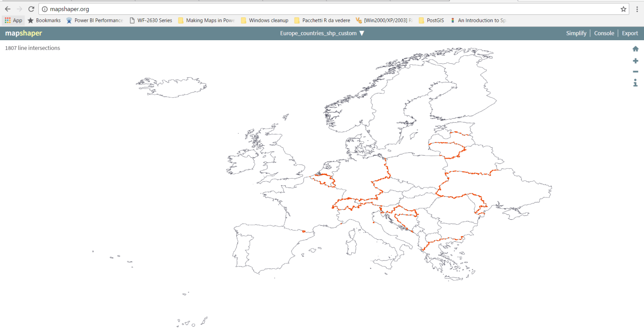644x329 pixels.
Task: Open the Chrome three-dot menu
Action: click(x=637, y=9)
